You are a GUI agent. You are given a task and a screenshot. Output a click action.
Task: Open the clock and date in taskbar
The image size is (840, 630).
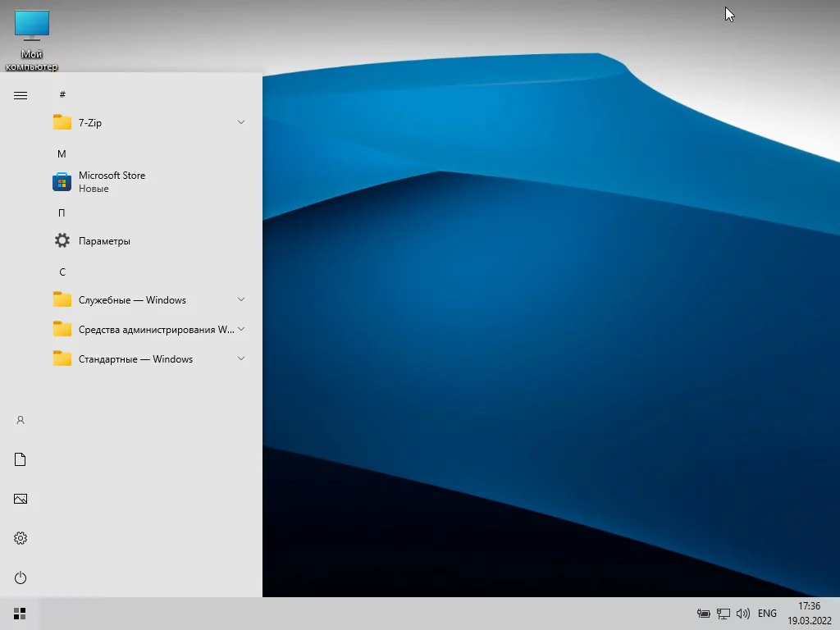pyautogui.click(x=809, y=614)
